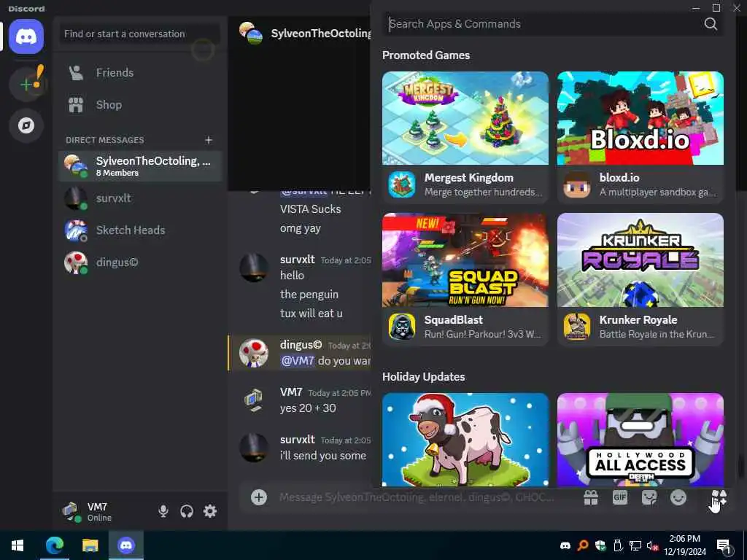Click the dingus© username in chat

(x=301, y=345)
